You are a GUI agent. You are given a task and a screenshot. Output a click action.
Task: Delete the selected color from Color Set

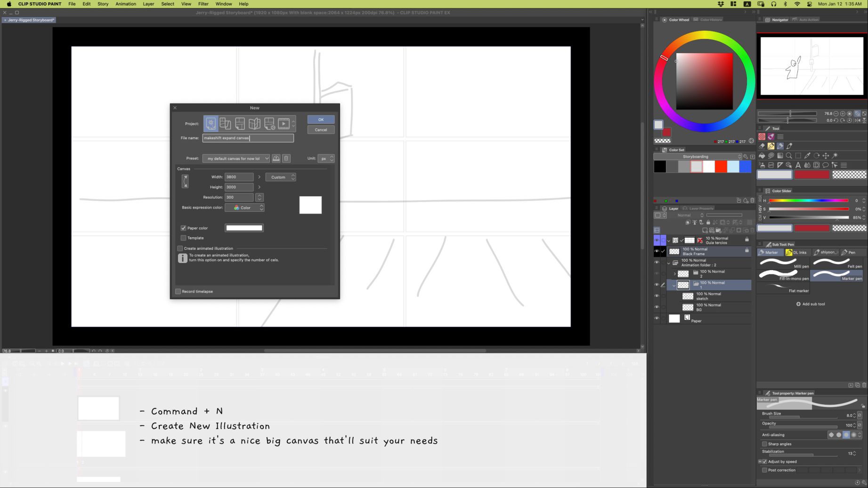tap(752, 200)
